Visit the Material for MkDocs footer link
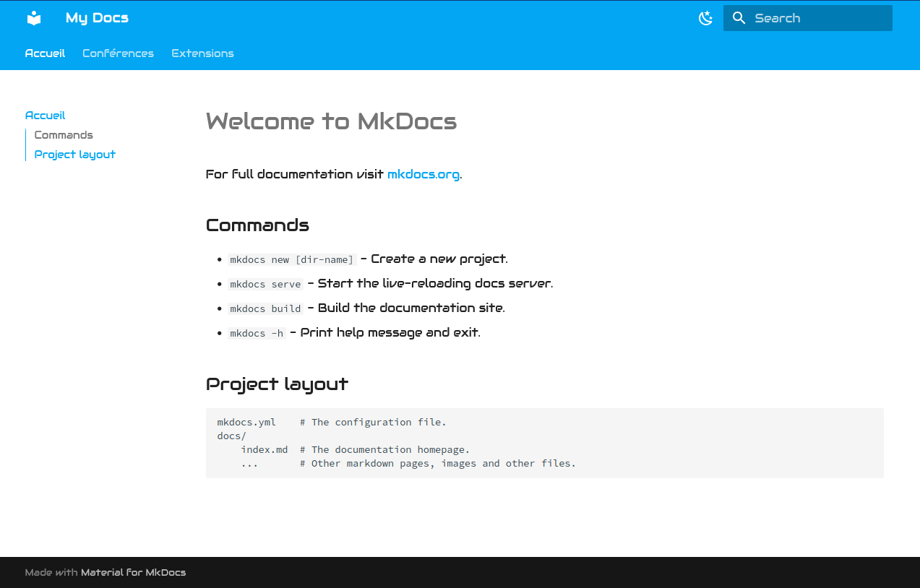The width and height of the screenshot is (920, 588). click(x=133, y=572)
